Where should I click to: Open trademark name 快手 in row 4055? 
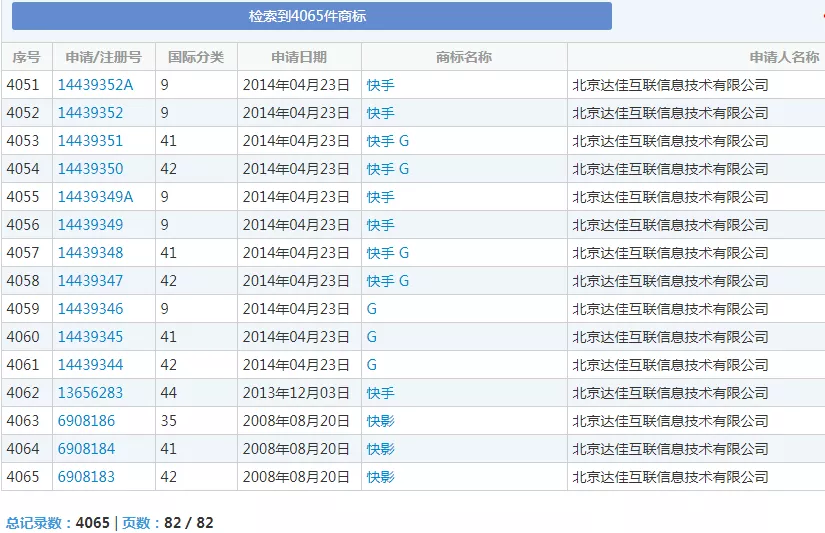[x=380, y=196]
